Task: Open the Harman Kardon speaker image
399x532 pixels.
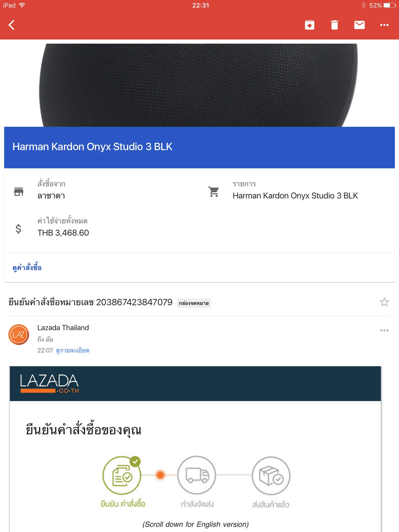Action: click(199, 85)
